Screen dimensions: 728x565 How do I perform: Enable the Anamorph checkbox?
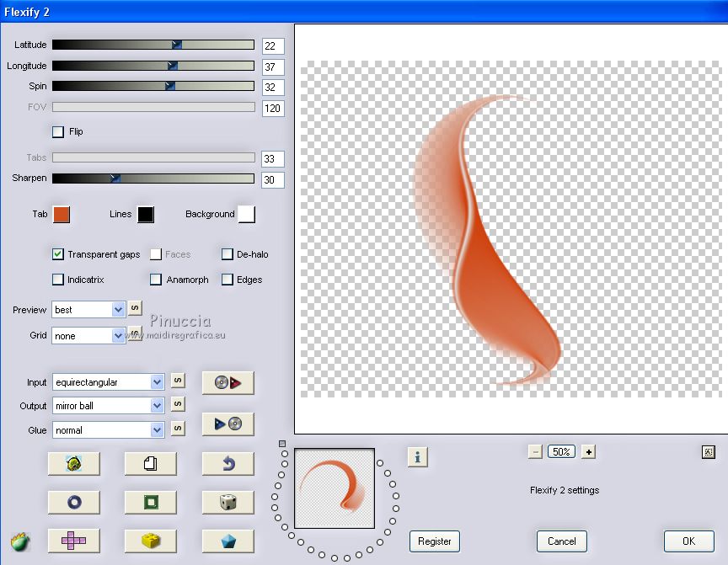(x=156, y=280)
